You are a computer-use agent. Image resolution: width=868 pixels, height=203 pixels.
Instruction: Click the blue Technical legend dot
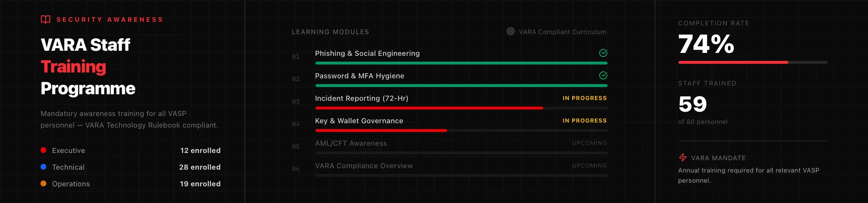point(43,167)
